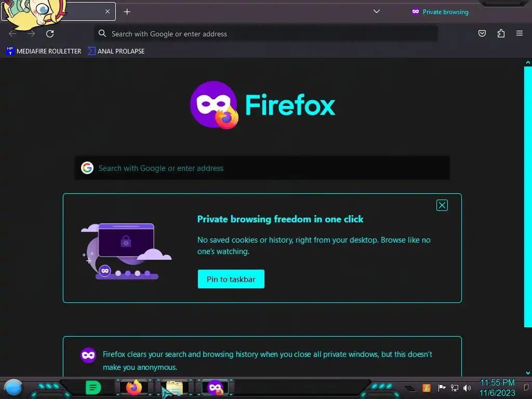Dismiss the private browsing promo card
The height and width of the screenshot is (399, 532).
pos(442,205)
